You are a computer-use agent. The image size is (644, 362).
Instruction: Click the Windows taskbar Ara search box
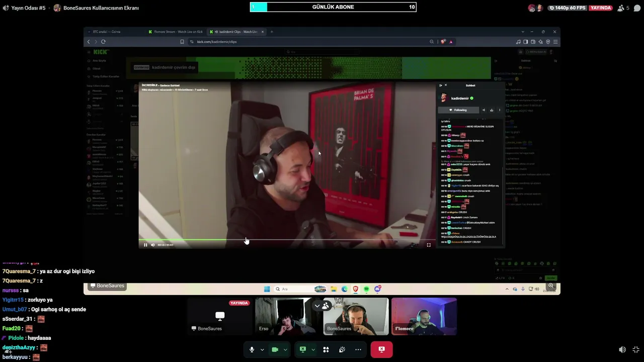point(300,289)
